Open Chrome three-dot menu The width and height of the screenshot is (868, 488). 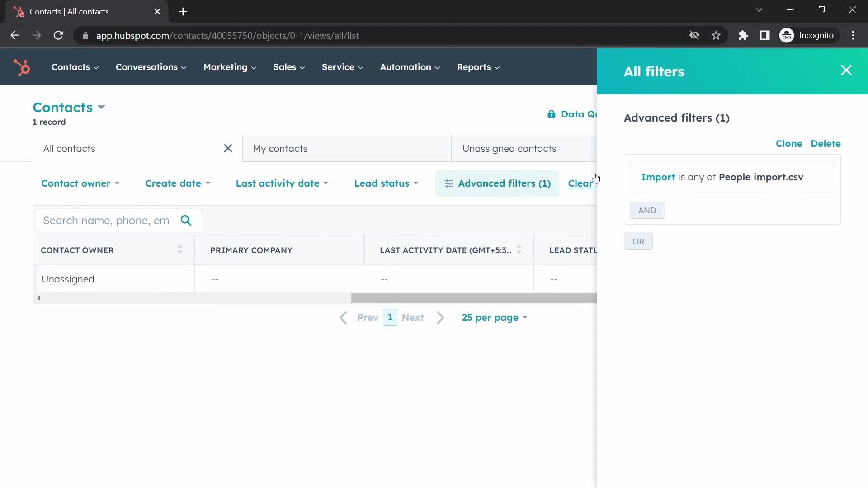point(853,35)
